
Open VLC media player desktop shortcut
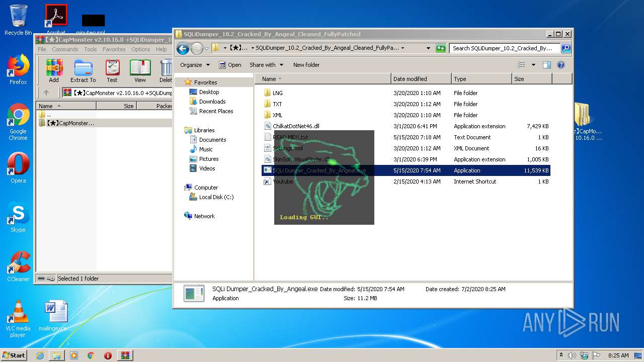(x=18, y=319)
